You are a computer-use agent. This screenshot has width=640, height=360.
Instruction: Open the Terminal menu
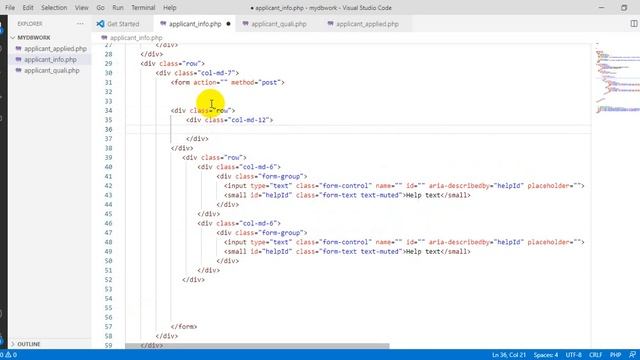(143, 8)
